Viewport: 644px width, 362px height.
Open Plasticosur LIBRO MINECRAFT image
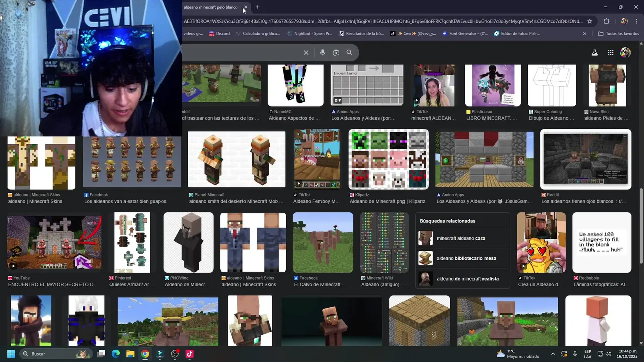pos(493,85)
